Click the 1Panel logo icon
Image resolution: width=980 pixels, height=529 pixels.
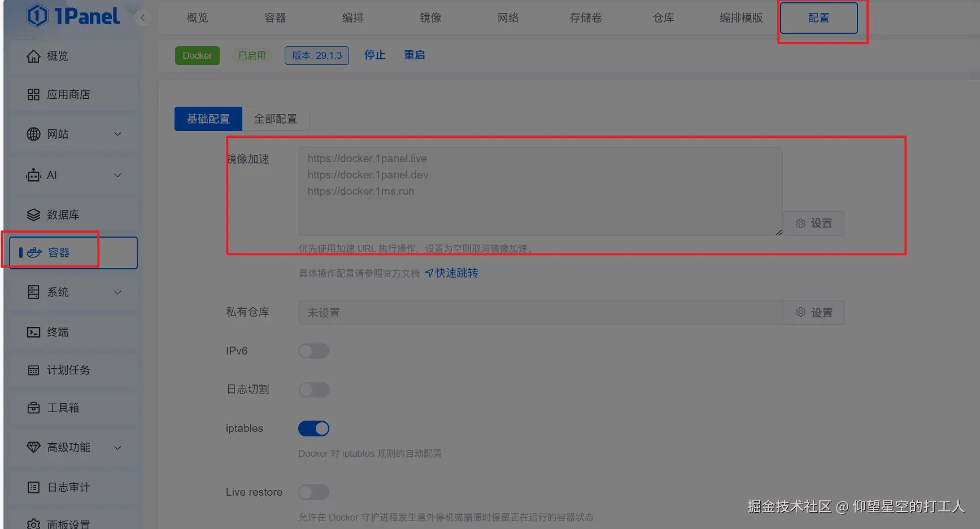(38, 16)
